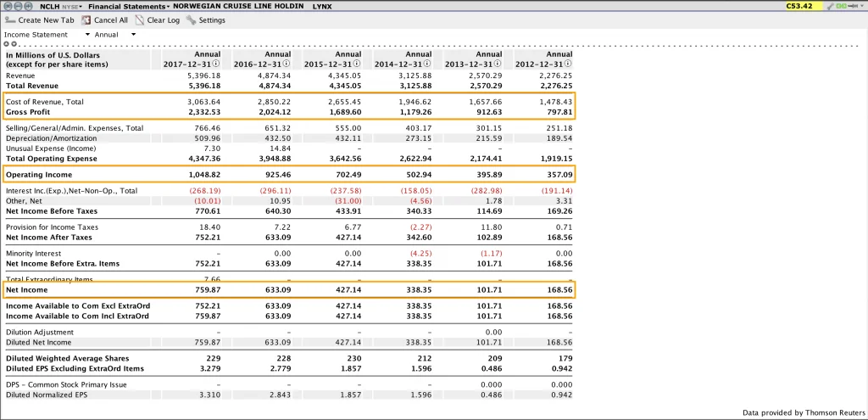This screenshot has width=868, height=420.
Task: Select the Net Income Before Extra. Items label
Action: click(63, 263)
